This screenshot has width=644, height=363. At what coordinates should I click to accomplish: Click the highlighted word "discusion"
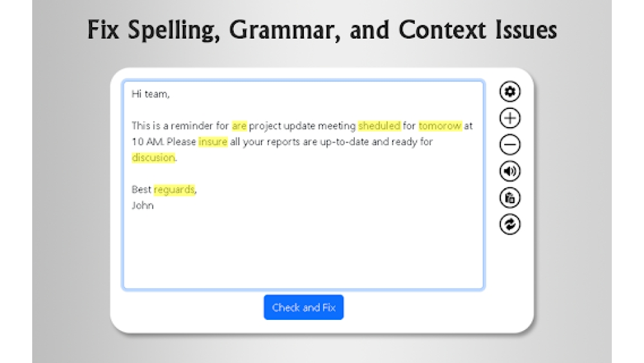pos(153,157)
